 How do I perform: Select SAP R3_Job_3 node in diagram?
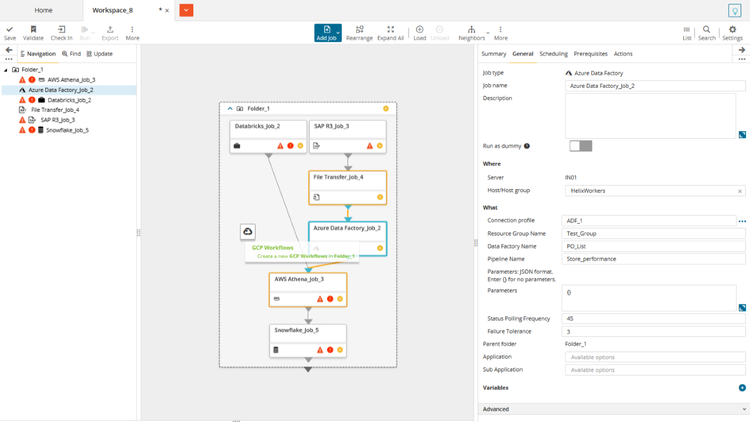pyautogui.click(x=348, y=136)
